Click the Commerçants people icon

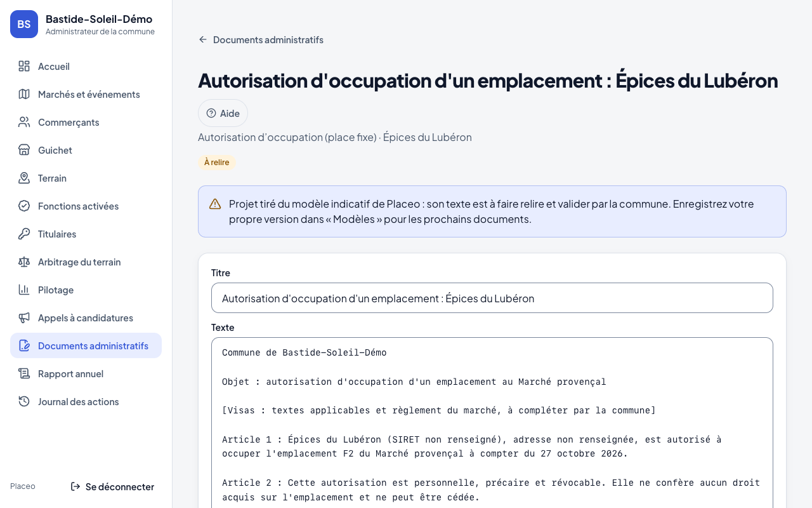(x=24, y=122)
